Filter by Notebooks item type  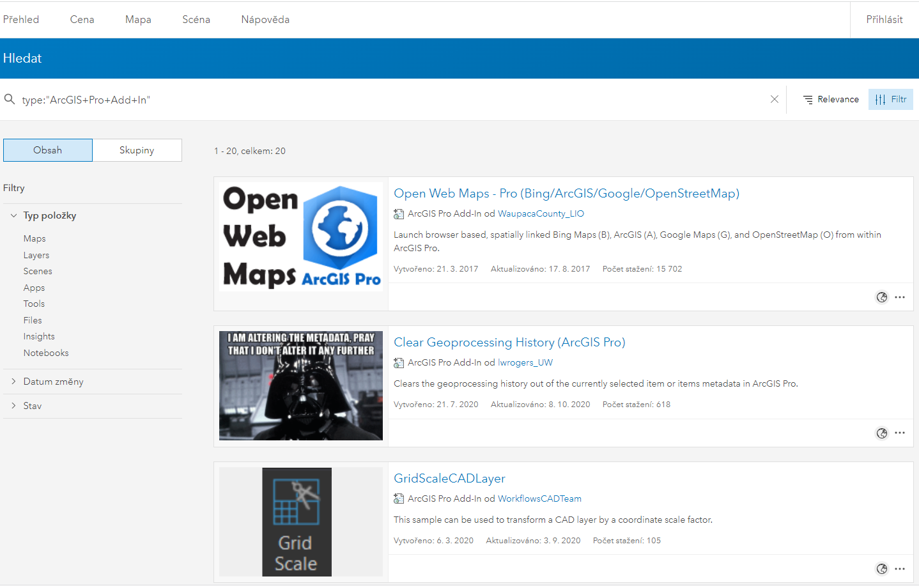(x=46, y=353)
